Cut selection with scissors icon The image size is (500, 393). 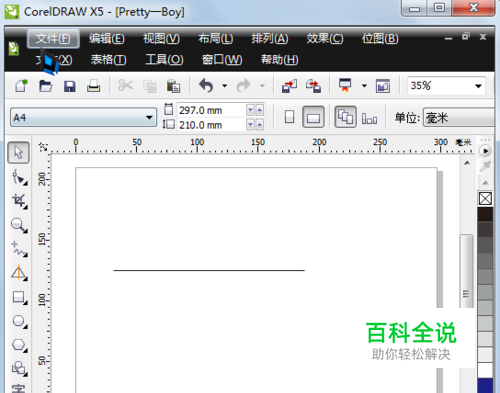pos(125,86)
